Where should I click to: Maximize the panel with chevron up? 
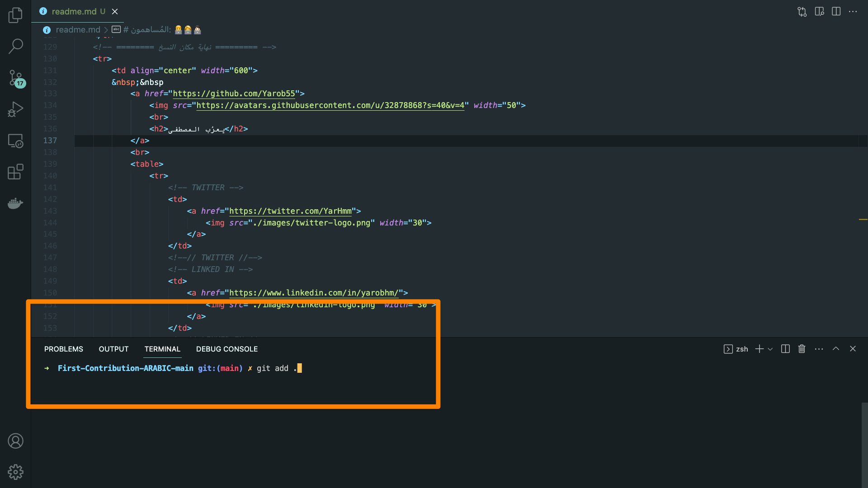836,349
